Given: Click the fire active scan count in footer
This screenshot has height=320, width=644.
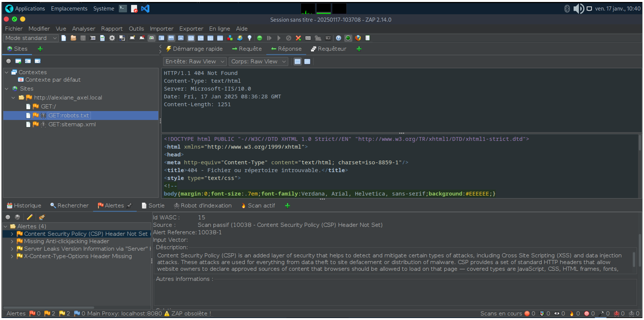Looking at the screenshot, I should 575,314.
